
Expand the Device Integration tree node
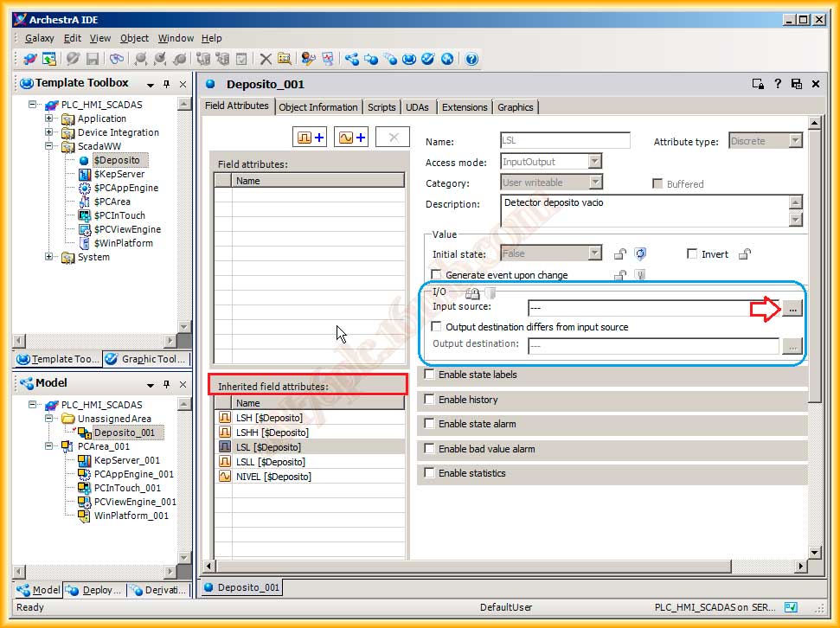(x=49, y=132)
